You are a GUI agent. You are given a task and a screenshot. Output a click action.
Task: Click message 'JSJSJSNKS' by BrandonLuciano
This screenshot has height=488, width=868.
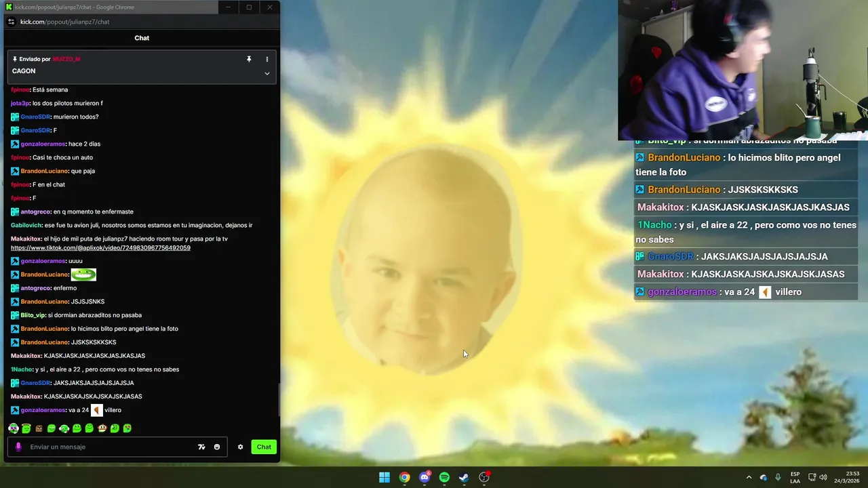87,302
